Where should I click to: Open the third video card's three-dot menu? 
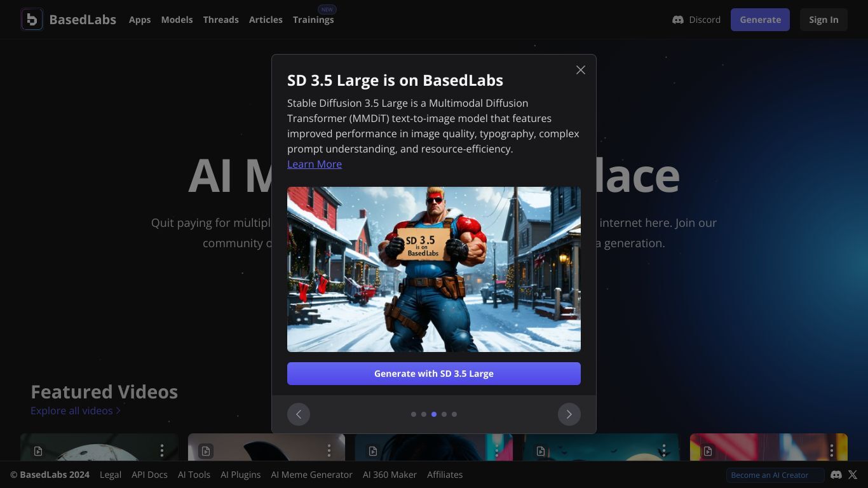[x=497, y=451]
